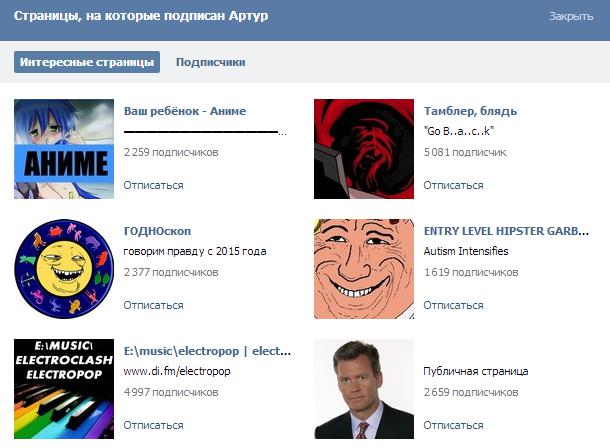Screen dimensions: 610x448
Task: Open the ГОДНОскоп page link
Action: [157, 231]
